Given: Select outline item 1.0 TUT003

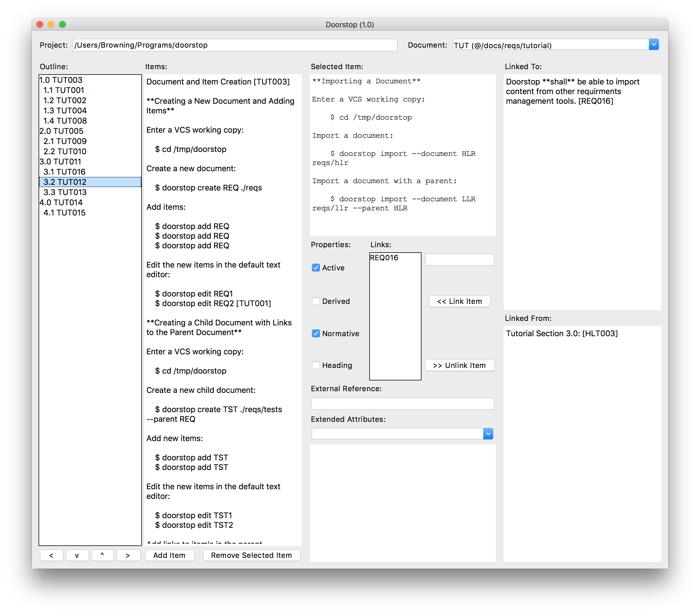Looking at the screenshot, I should [x=90, y=80].
